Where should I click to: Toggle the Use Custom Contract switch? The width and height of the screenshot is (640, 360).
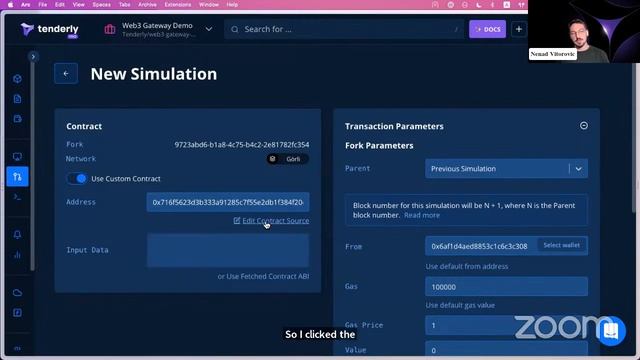pyautogui.click(x=77, y=178)
